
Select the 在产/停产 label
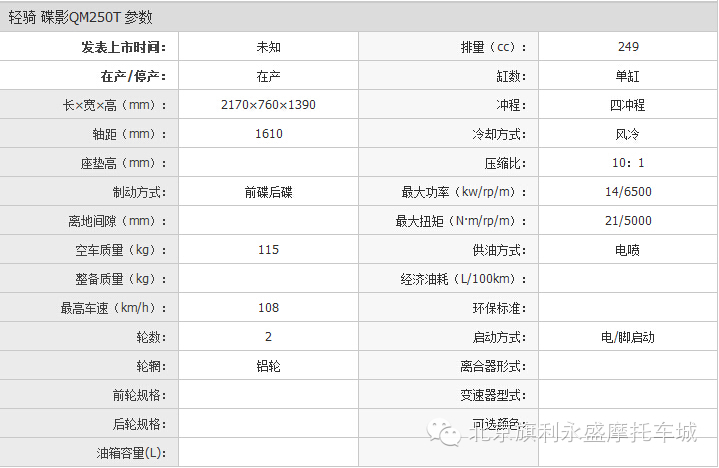coord(133,76)
